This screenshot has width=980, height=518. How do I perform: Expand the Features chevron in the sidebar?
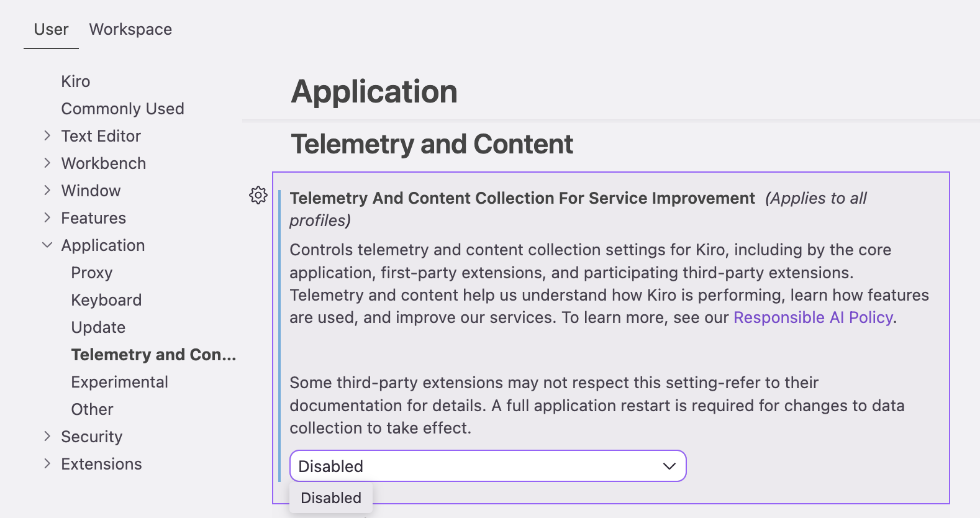coord(47,218)
